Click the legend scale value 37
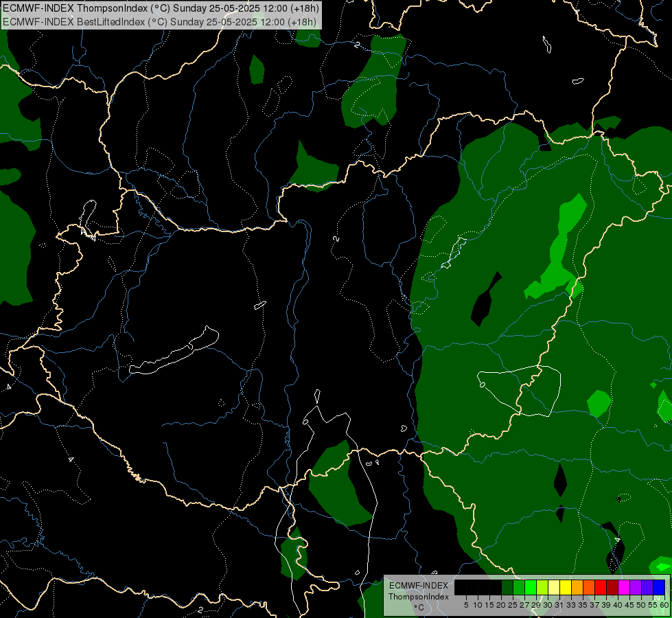672x618 pixels. tap(595, 605)
